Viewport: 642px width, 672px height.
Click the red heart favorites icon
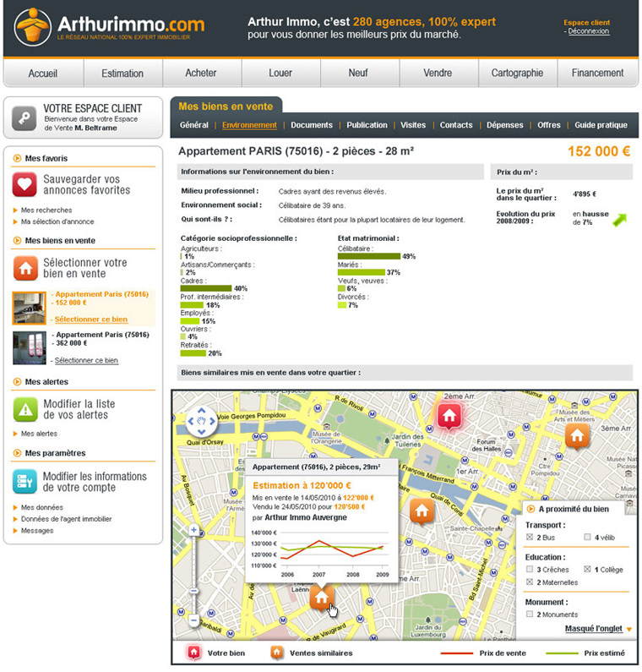point(24,184)
